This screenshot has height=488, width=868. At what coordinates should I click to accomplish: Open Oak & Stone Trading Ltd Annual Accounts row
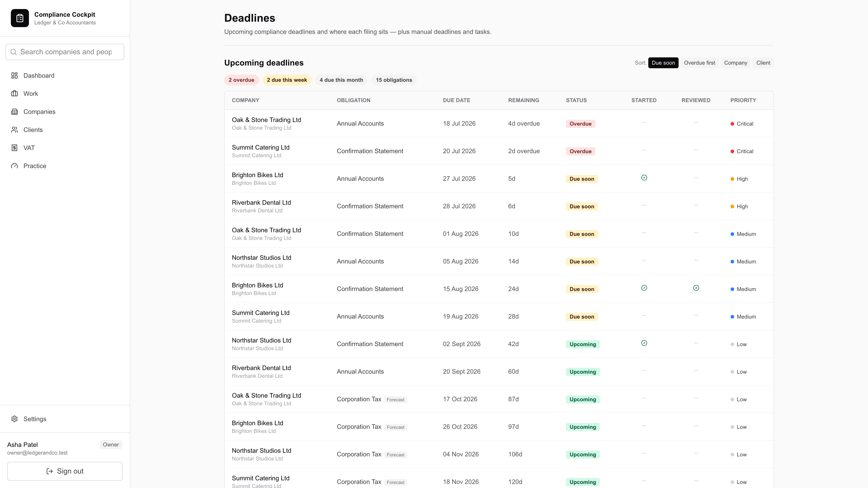(499, 124)
